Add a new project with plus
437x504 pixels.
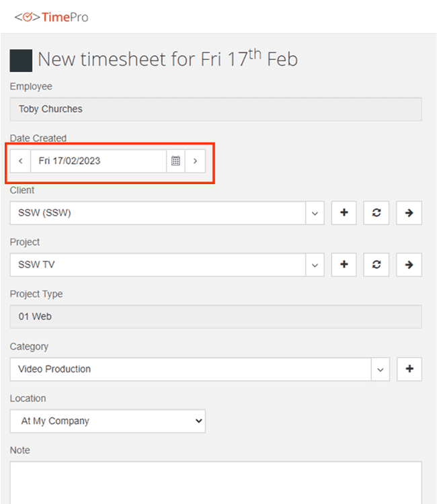pyautogui.click(x=344, y=265)
